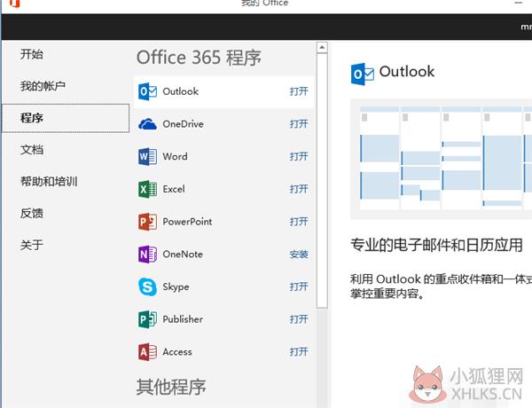The image size is (532, 408).
Task: Select the Outlook label in the list
Action: click(x=181, y=91)
